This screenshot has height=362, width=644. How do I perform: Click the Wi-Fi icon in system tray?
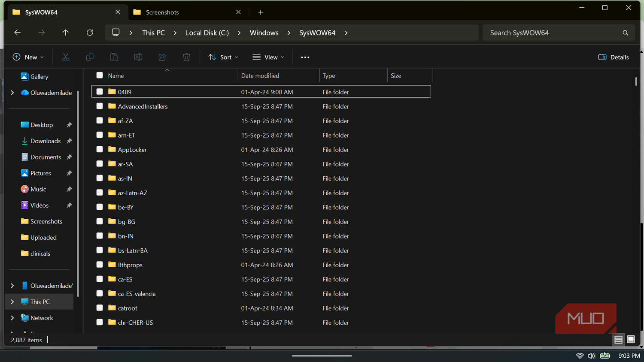click(x=580, y=356)
